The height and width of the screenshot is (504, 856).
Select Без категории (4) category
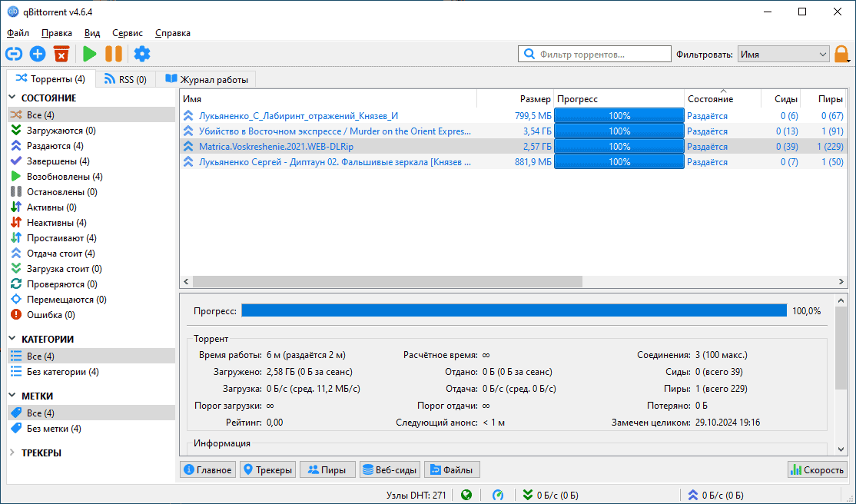pyautogui.click(x=91, y=371)
